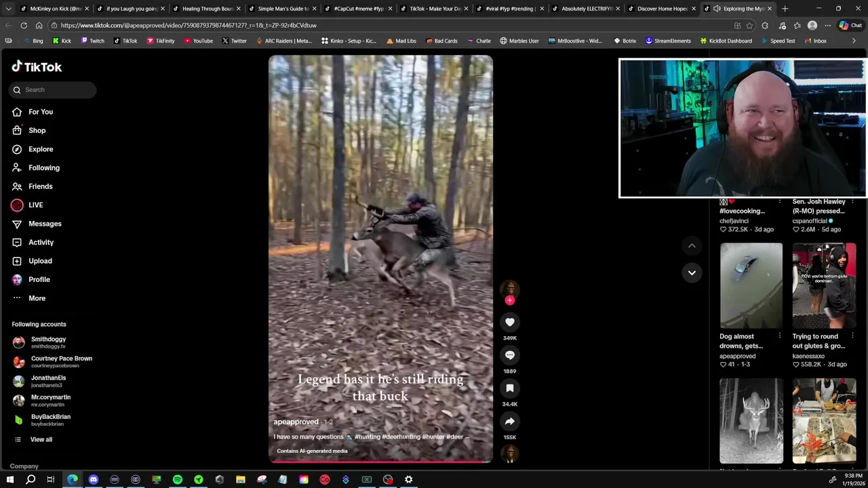Open the For You feed
Screen dimensions: 868x488
(x=33, y=112)
